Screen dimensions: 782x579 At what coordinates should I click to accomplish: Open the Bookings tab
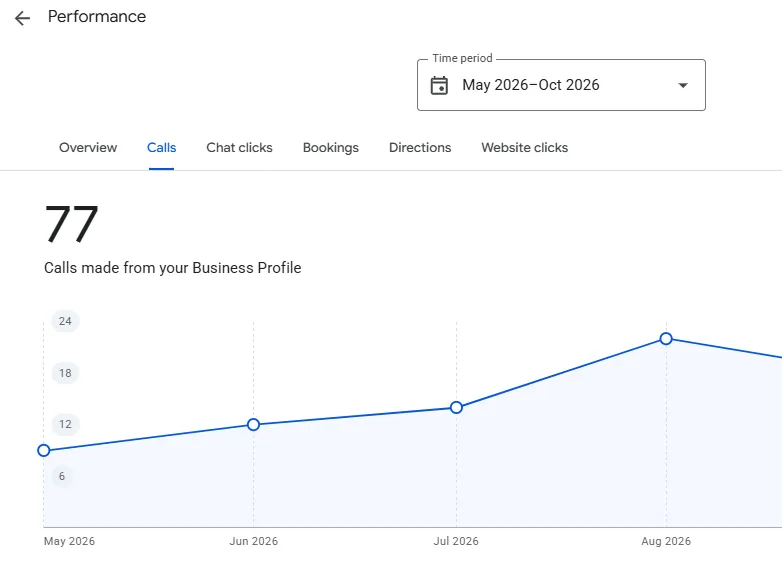click(331, 148)
